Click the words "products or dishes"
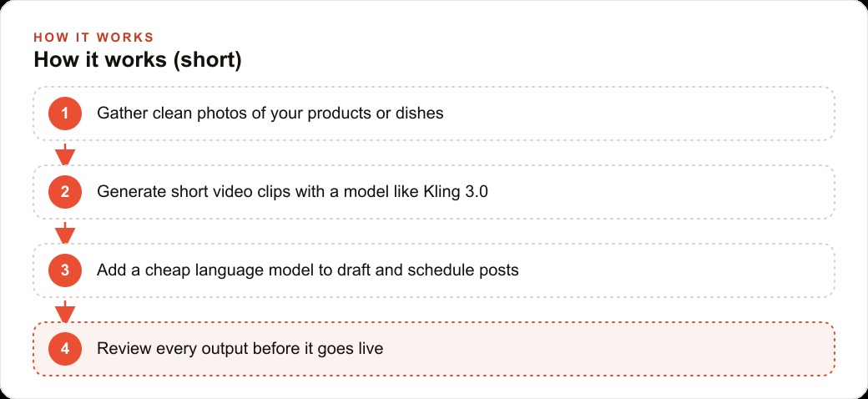The width and height of the screenshot is (868, 399). click(x=376, y=114)
